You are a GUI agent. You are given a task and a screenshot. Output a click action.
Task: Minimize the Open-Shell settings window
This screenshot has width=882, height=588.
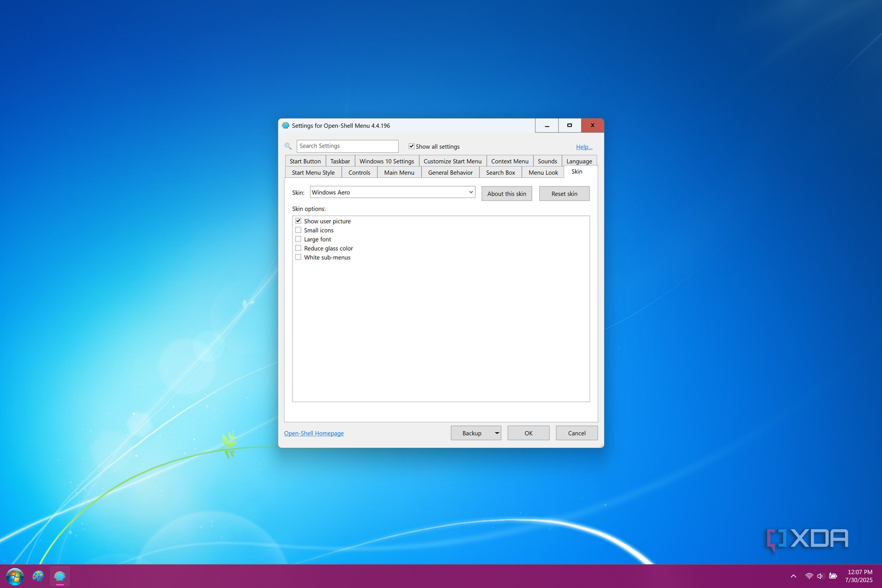pyautogui.click(x=547, y=126)
